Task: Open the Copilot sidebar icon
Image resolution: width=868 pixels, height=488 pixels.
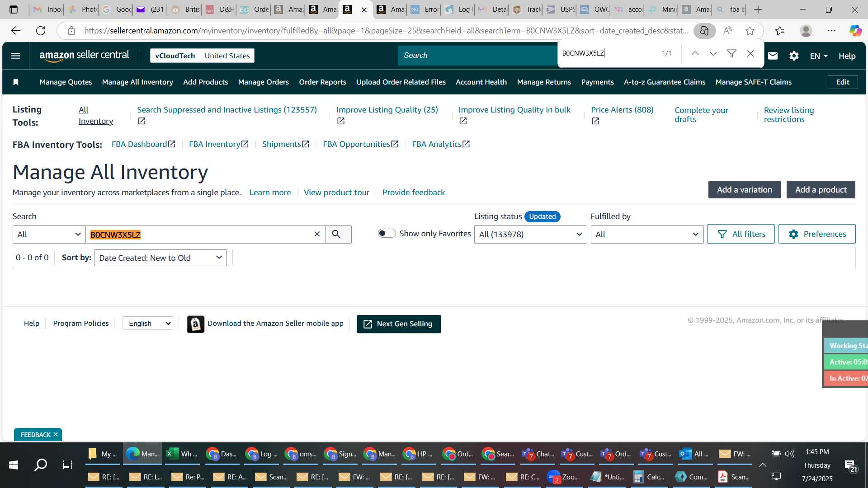Action: [x=855, y=31]
